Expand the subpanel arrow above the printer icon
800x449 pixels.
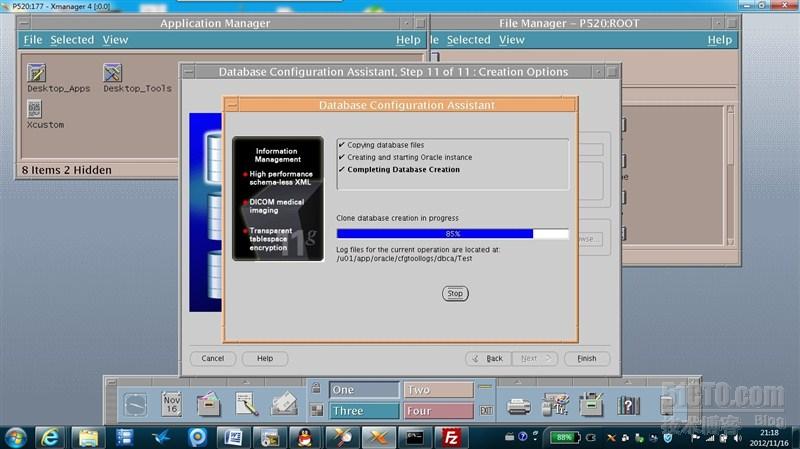(x=518, y=382)
